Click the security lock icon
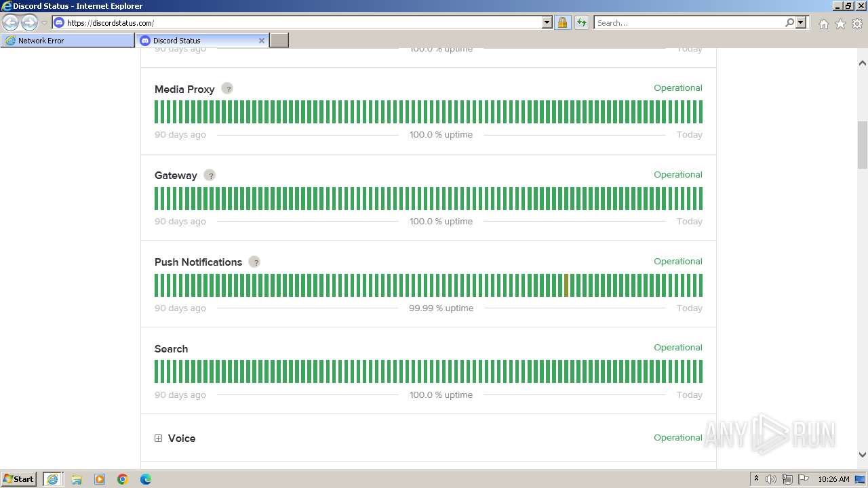868x488 pixels. [x=562, y=23]
